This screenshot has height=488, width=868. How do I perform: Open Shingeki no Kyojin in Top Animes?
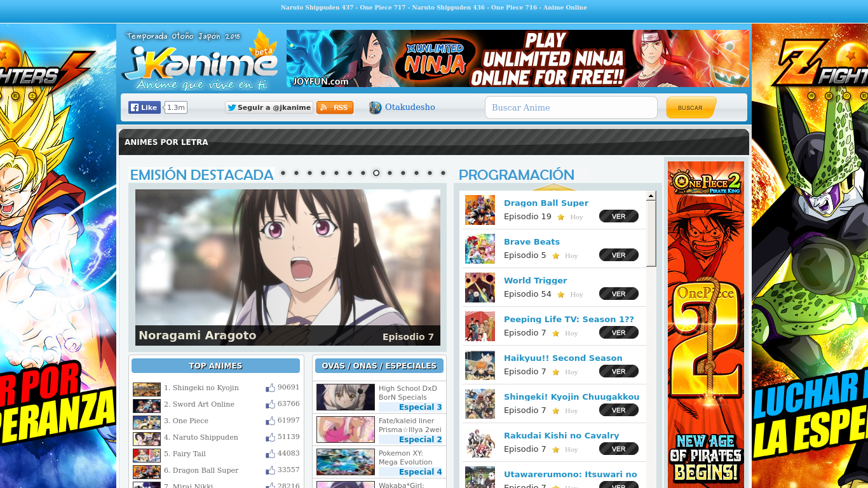coord(201,388)
